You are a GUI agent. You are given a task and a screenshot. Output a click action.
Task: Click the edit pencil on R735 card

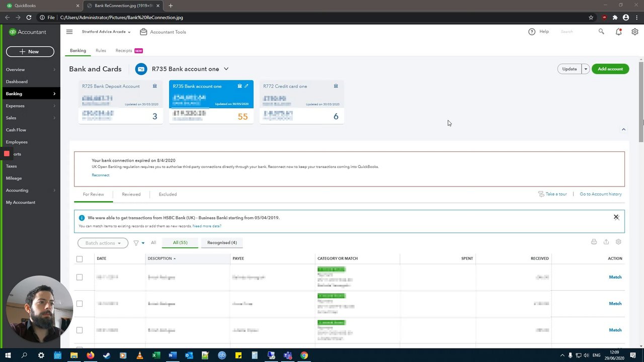pyautogui.click(x=247, y=86)
